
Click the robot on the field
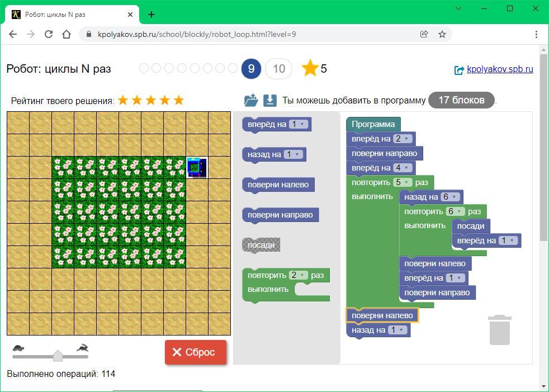coord(197,167)
